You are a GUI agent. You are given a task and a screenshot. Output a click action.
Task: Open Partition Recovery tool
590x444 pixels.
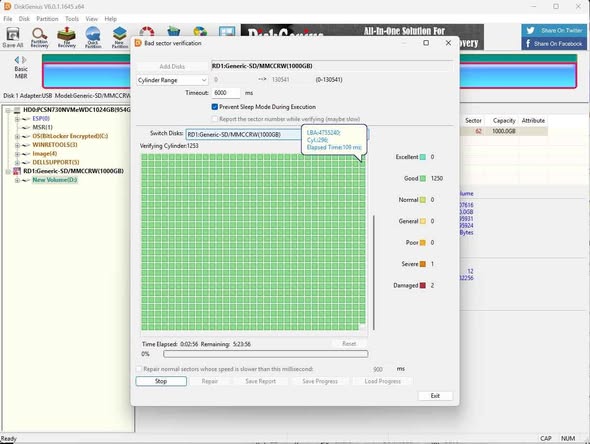pos(39,38)
